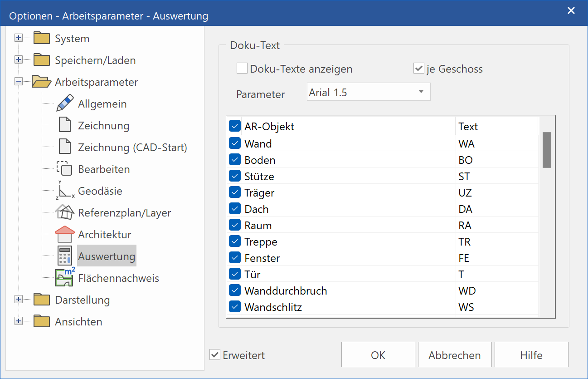The width and height of the screenshot is (588, 379).
Task: Uncheck the Boden row checkbox
Action: point(235,160)
